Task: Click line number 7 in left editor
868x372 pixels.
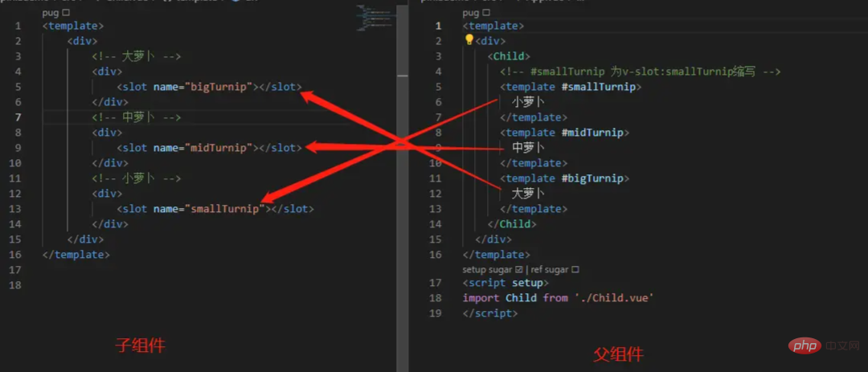Action: (x=18, y=117)
